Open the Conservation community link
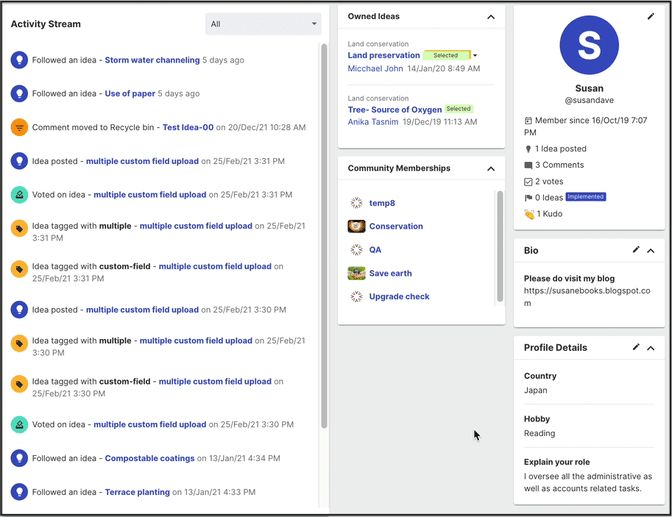672x517 pixels. tap(396, 226)
